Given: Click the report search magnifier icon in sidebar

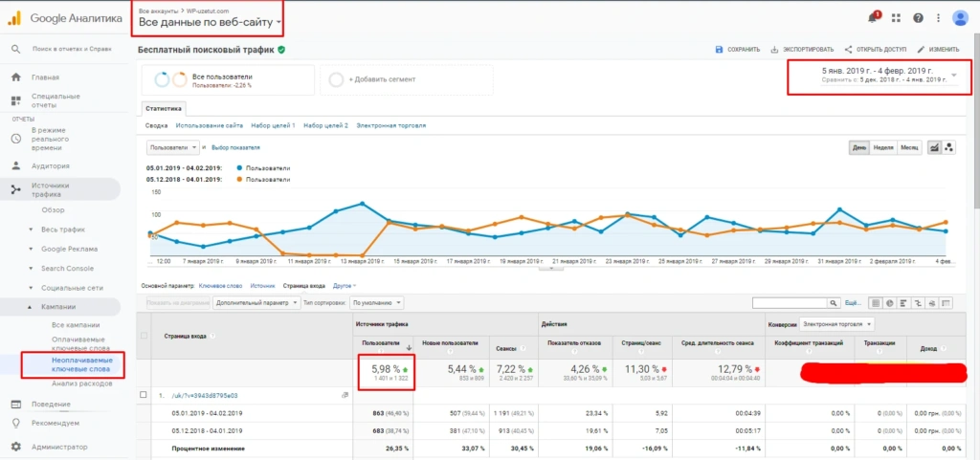Looking at the screenshot, I should (16, 50).
